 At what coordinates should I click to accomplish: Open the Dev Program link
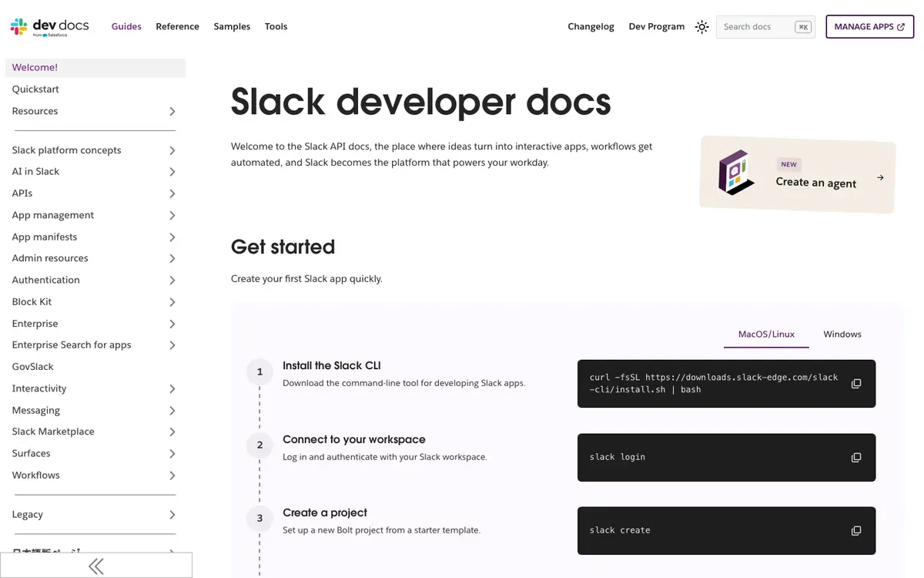(656, 26)
